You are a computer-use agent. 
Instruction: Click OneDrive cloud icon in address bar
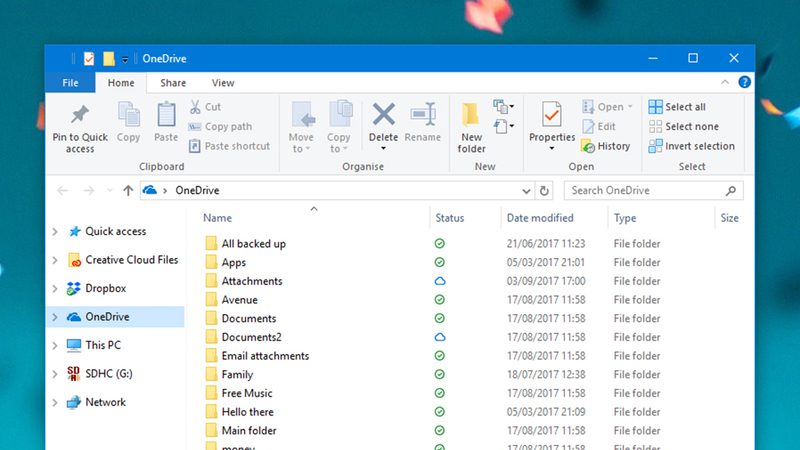(x=149, y=190)
